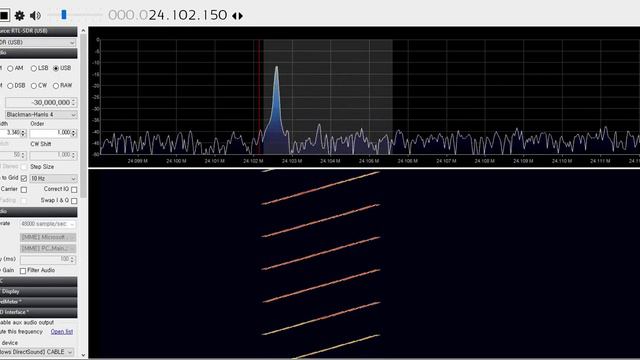The height and width of the screenshot is (360, 640).
Task: Click the stepper of the Order 1,000 field
Action: pyautogui.click(x=74, y=133)
